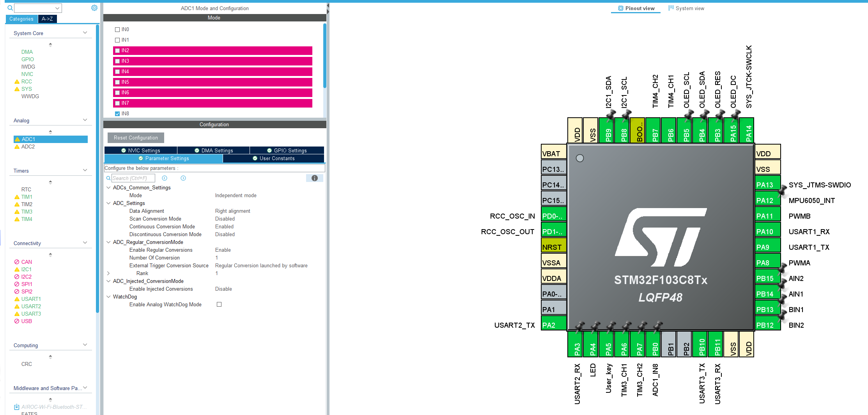Screen dimensions: 868x415
Task: Click the PB10 USART3_TX pin
Action: point(700,344)
